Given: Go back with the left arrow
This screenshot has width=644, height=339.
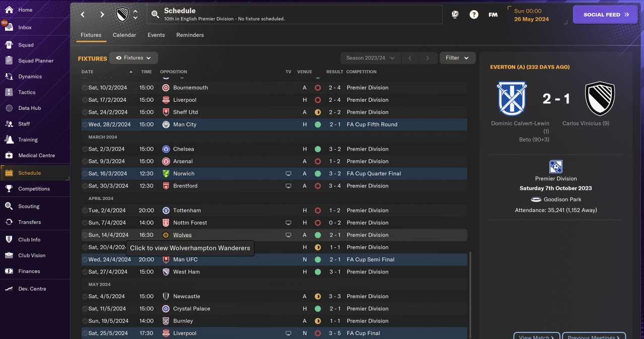Looking at the screenshot, I should point(83,15).
